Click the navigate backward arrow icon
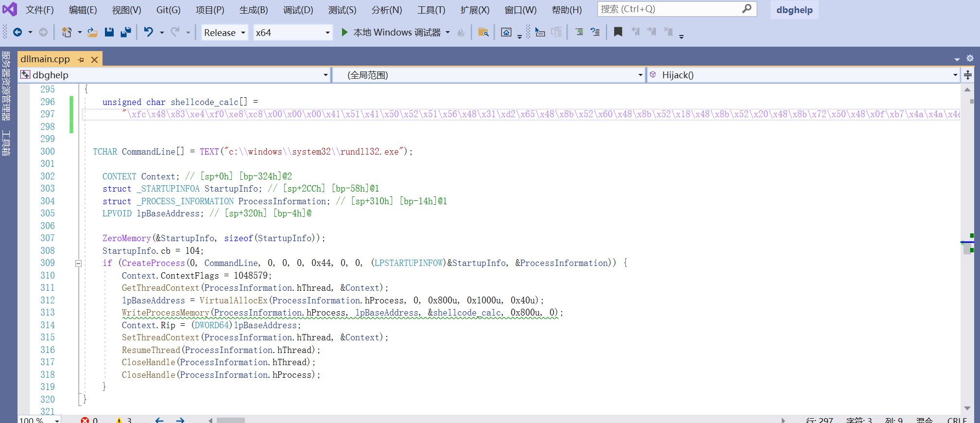The image size is (980, 423). pos(17,32)
